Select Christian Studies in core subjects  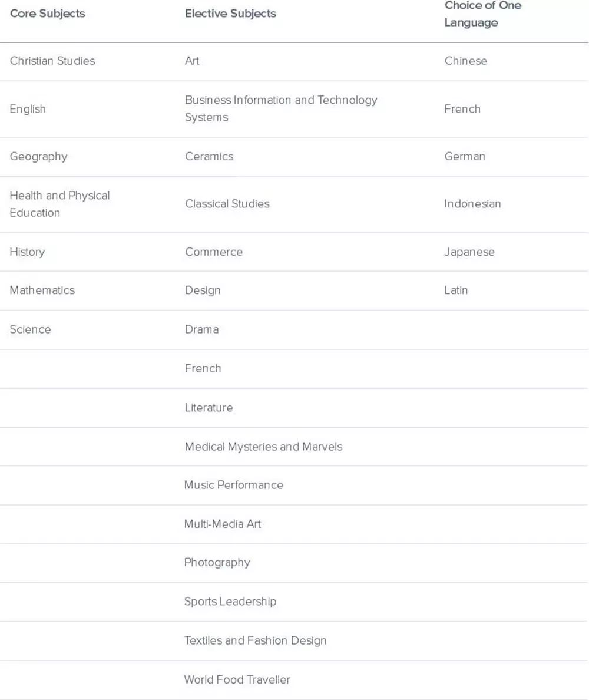click(52, 61)
